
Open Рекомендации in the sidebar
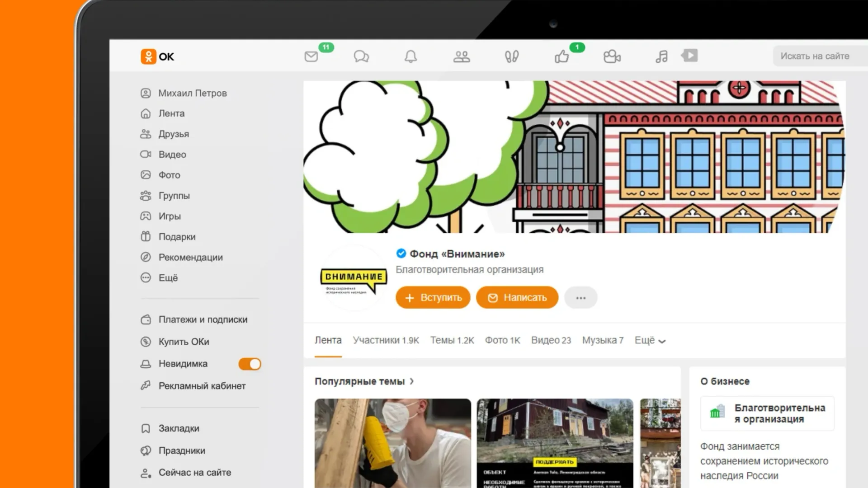[x=182, y=257]
